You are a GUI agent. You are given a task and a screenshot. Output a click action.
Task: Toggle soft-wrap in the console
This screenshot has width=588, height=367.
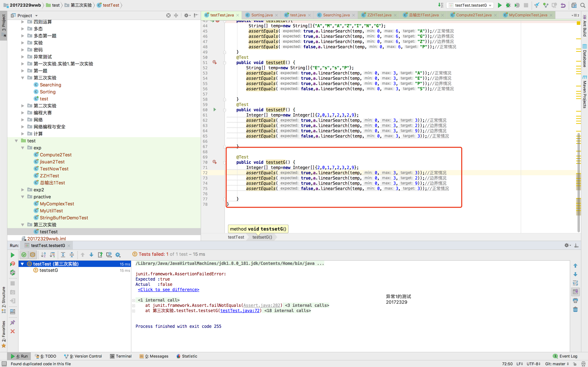pos(575,283)
